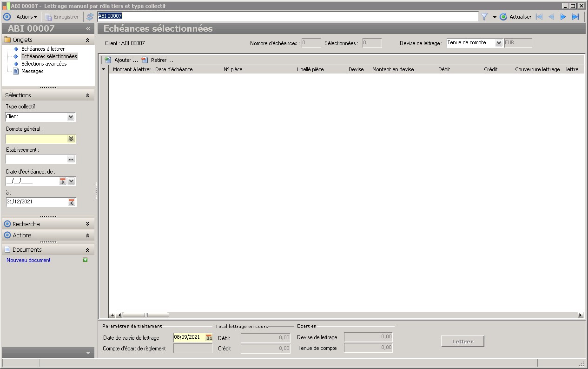The image size is (588, 369).
Task: Collapse the Onglets section
Action: (x=88, y=40)
